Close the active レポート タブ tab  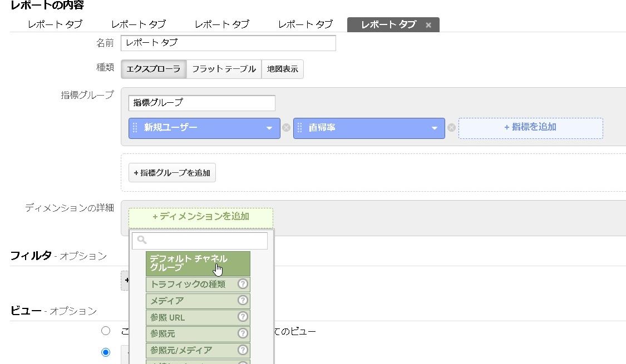(x=428, y=24)
